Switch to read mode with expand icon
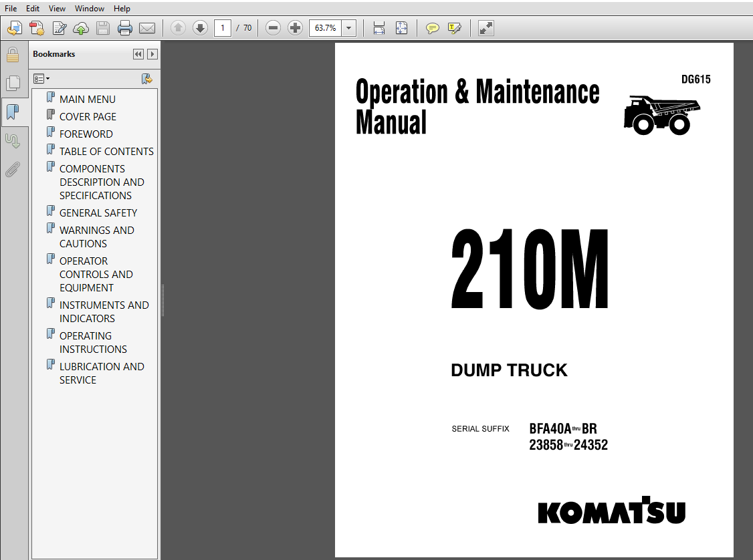The height and width of the screenshot is (560, 753). tap(486, 28)
